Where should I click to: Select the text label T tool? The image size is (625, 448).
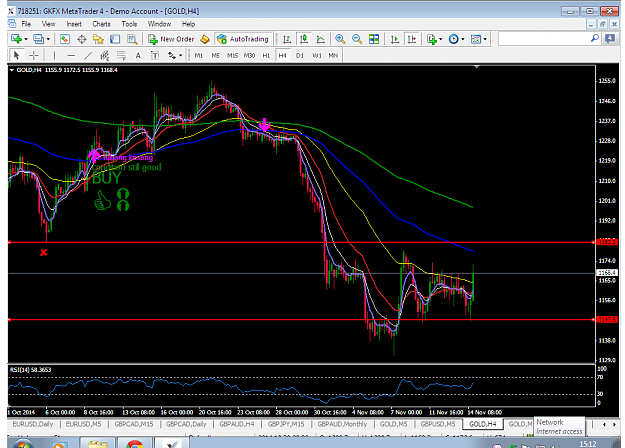(x=155, y=55)
